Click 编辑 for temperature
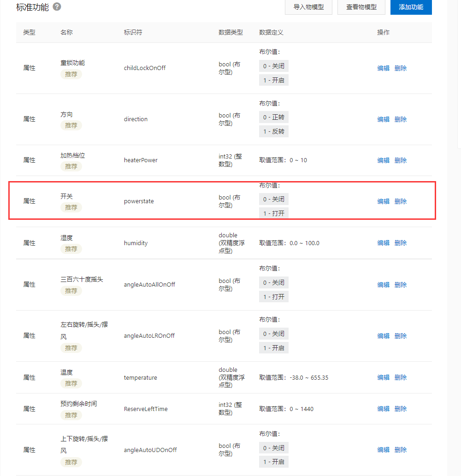The image size is (461, 476). point(383,377)
